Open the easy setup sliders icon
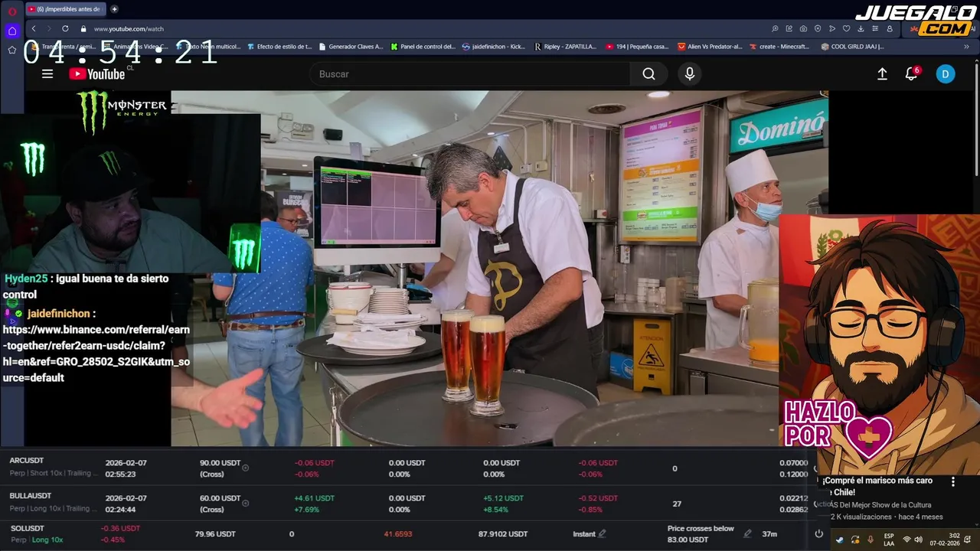This screenshot has height=551, width=980. pos(875,28)
